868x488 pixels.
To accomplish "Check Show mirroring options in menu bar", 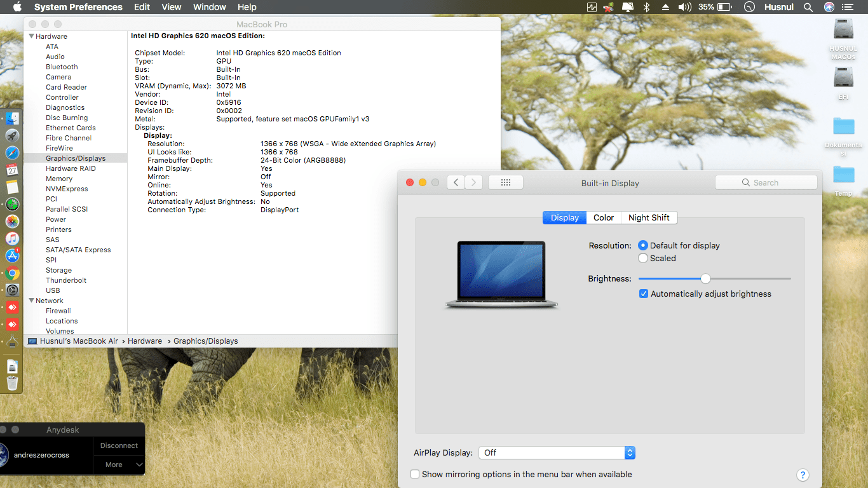I will (x=415, y=474).
